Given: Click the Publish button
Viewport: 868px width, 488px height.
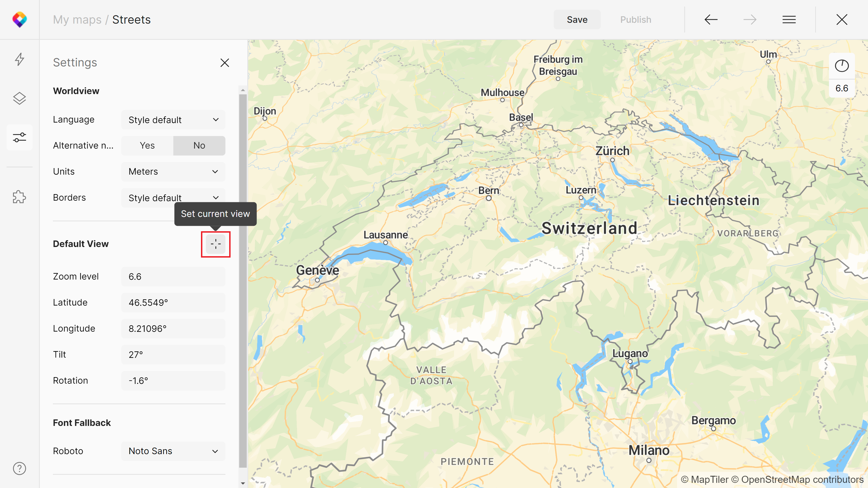Looking at the screenshot, I should 636,20.
